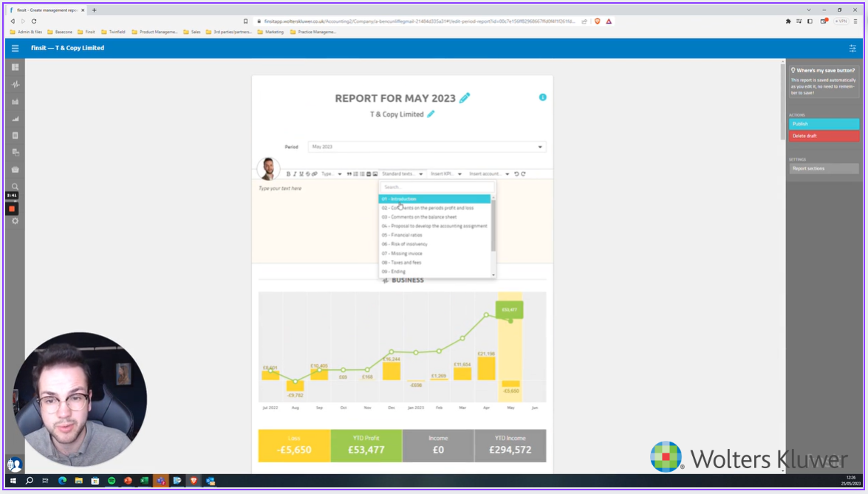The width and height of the screenshot is (868, 494).
Task: Expand the Insert account dropdown
Action: [x=489, y=174]
